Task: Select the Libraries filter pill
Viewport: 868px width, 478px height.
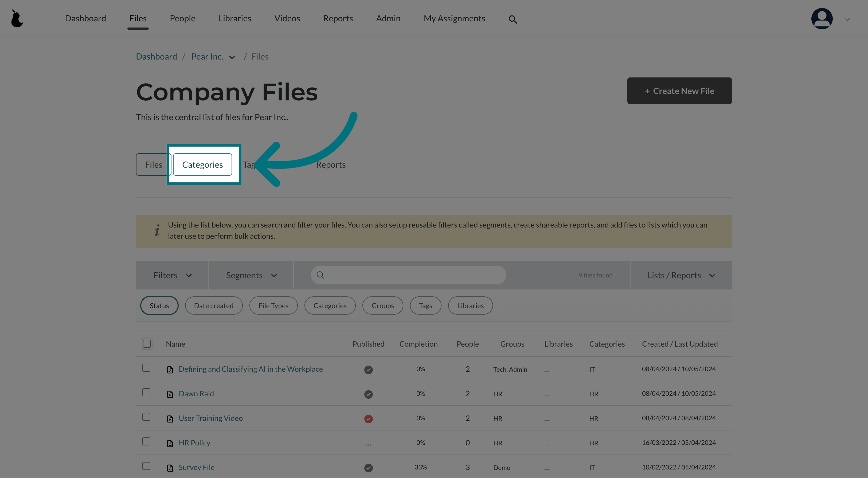Action: click(470, 305)
